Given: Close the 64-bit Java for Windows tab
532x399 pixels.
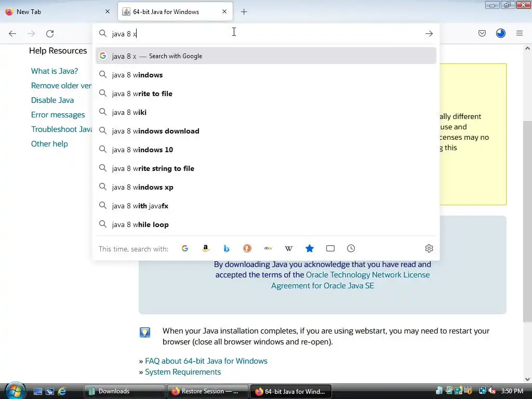Looking at the screenshot, I should click(x=224, y=11).
